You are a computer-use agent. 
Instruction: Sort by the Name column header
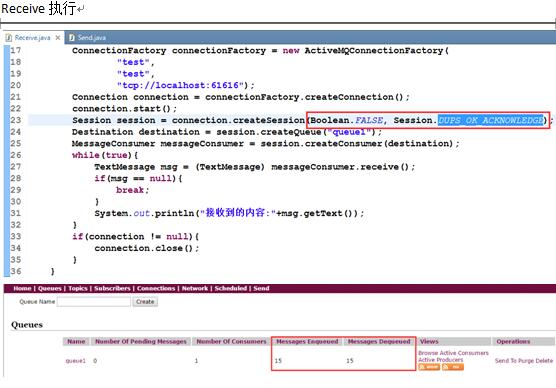[76, 341]
